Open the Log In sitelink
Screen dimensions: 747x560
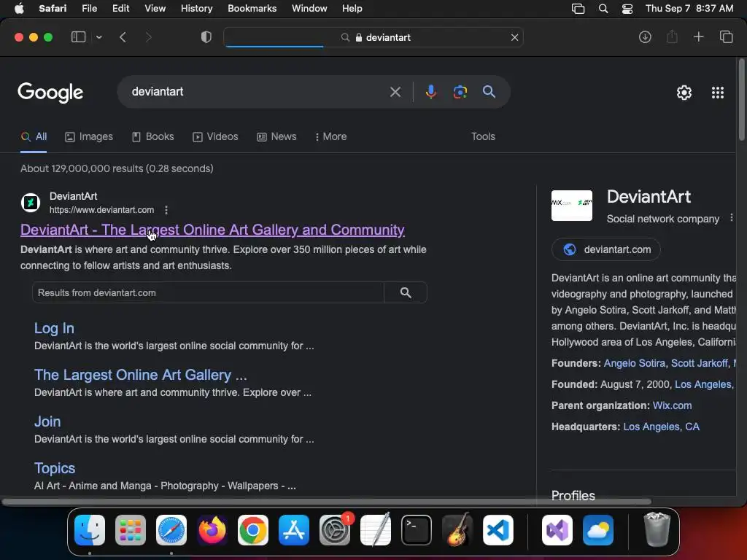click(54, 328)
